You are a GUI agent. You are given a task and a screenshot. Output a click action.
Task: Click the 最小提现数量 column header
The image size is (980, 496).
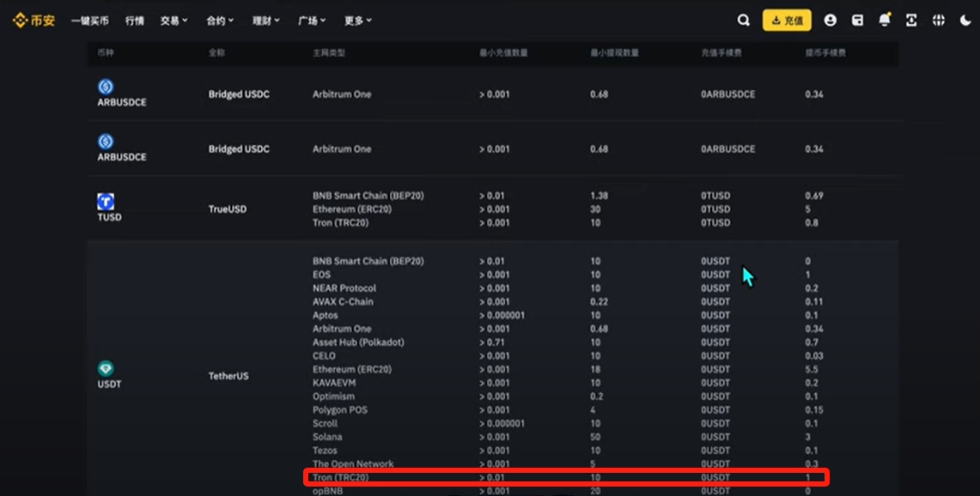[614, 53]
